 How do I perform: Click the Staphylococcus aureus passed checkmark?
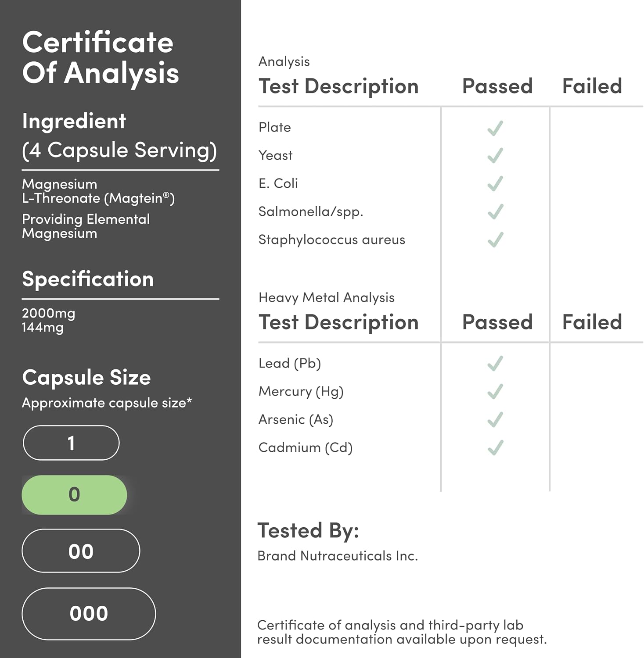[x=495, y=240]
